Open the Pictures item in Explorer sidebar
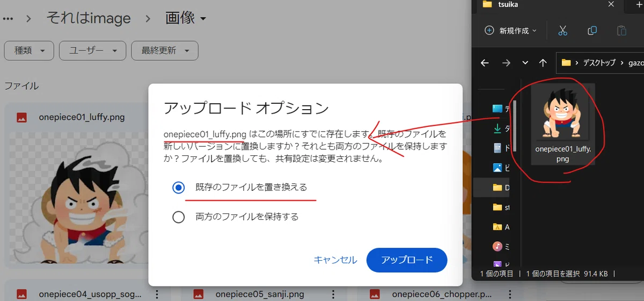Screen dimensions: 644x301 501,168
